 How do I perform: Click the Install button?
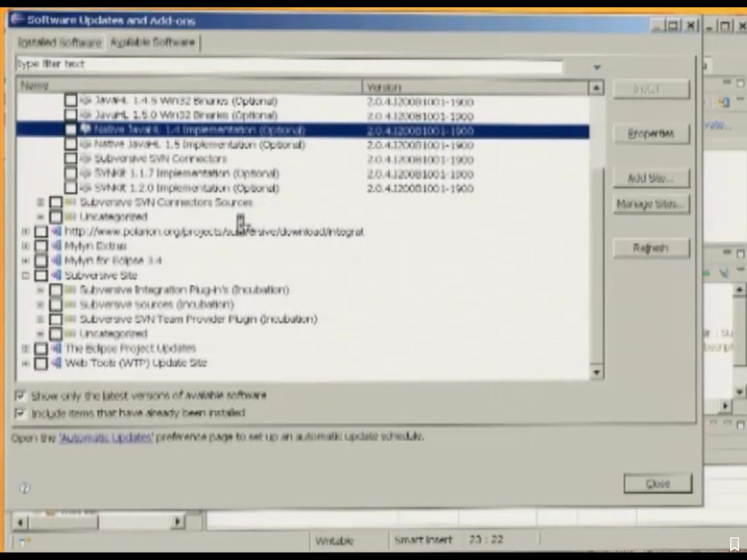[x=651, y=89]
